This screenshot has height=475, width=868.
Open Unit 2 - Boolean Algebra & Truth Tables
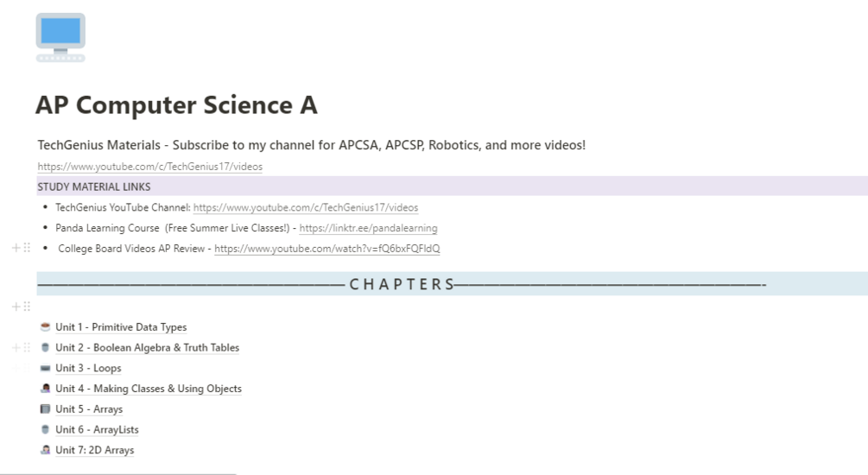point(147,347)
